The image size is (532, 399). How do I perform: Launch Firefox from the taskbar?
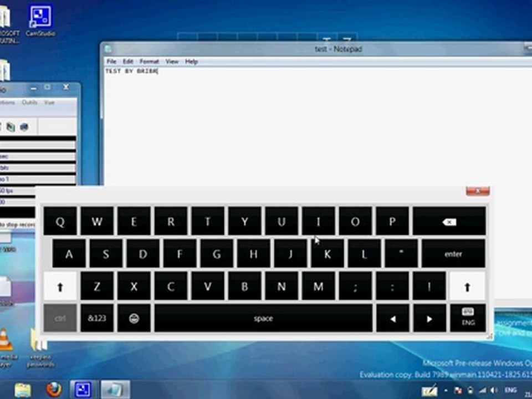pyautogui.click(x=54, y=390)
